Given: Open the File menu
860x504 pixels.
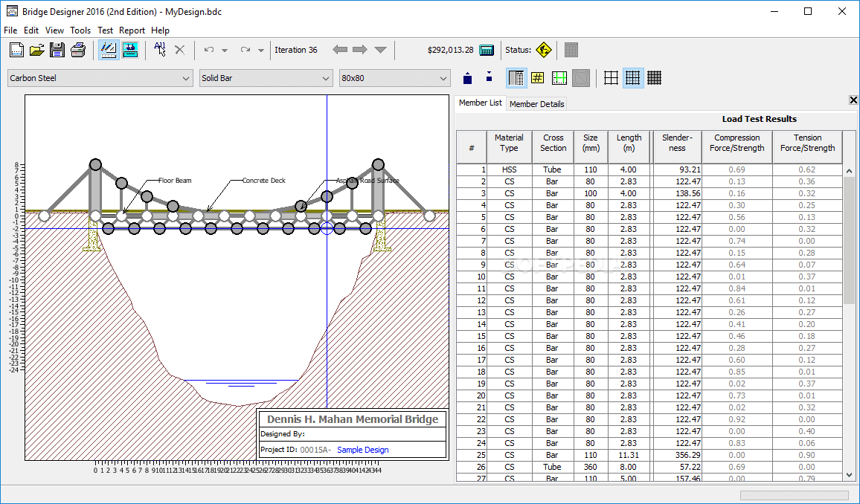Looking at the screenshot, I should [x=10, y=30].
